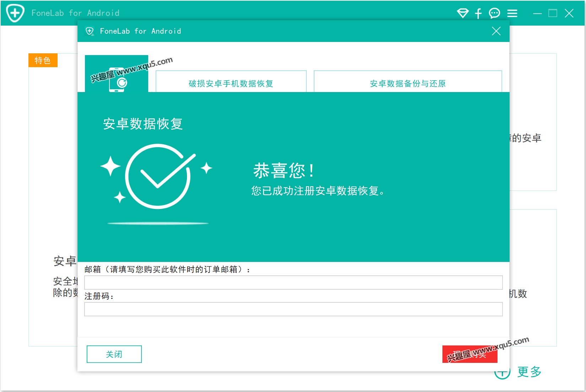Maximize the main FoneLab window
Viewport: 586px width, 392px height.
pos(553,14)
